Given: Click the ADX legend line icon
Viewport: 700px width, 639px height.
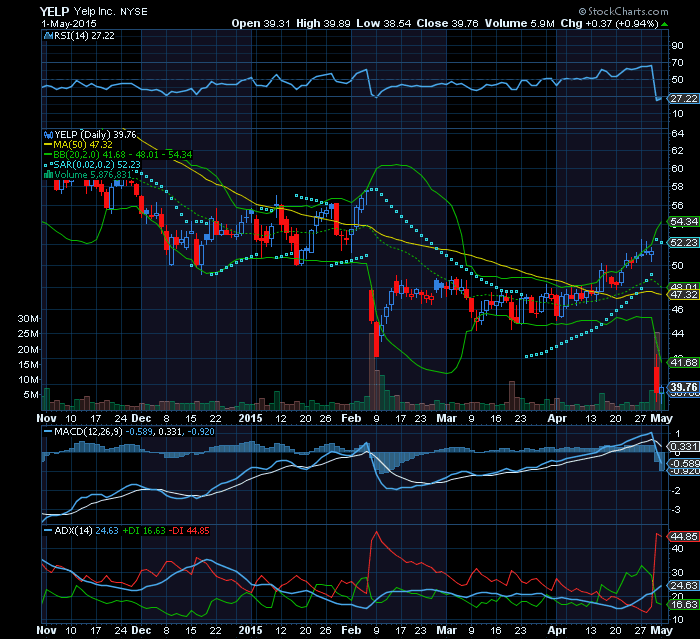Looking at the screenshot, I should (x=48, y=530).
